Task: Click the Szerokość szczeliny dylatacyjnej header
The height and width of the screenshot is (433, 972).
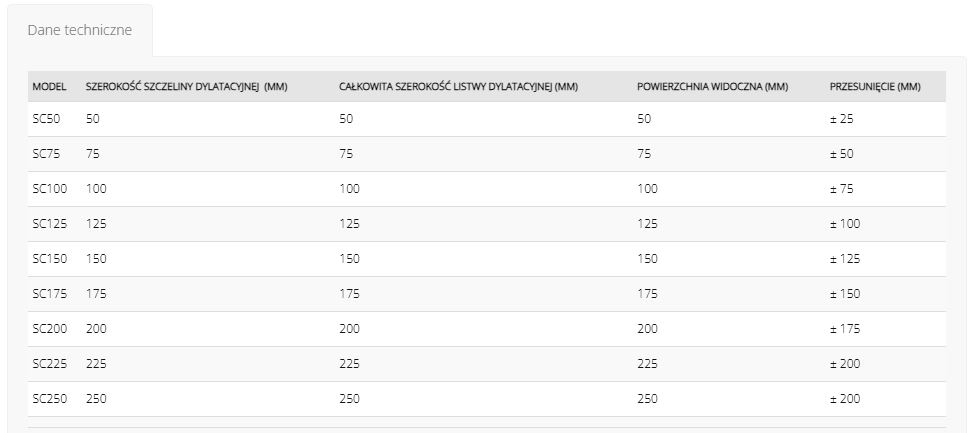Action: pyautogui.click(x=187, y=87)
